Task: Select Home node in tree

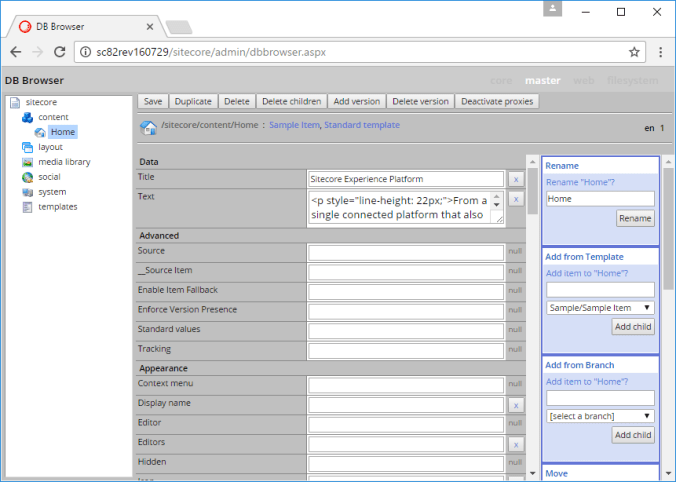Action: 63,132
